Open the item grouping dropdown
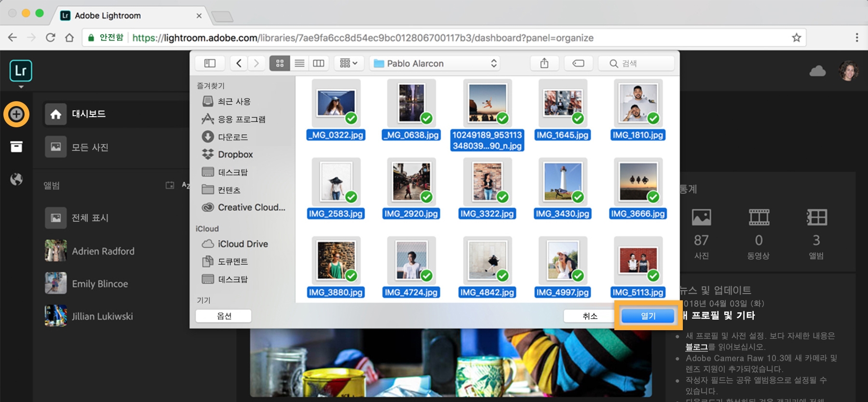 click(349, 63)
